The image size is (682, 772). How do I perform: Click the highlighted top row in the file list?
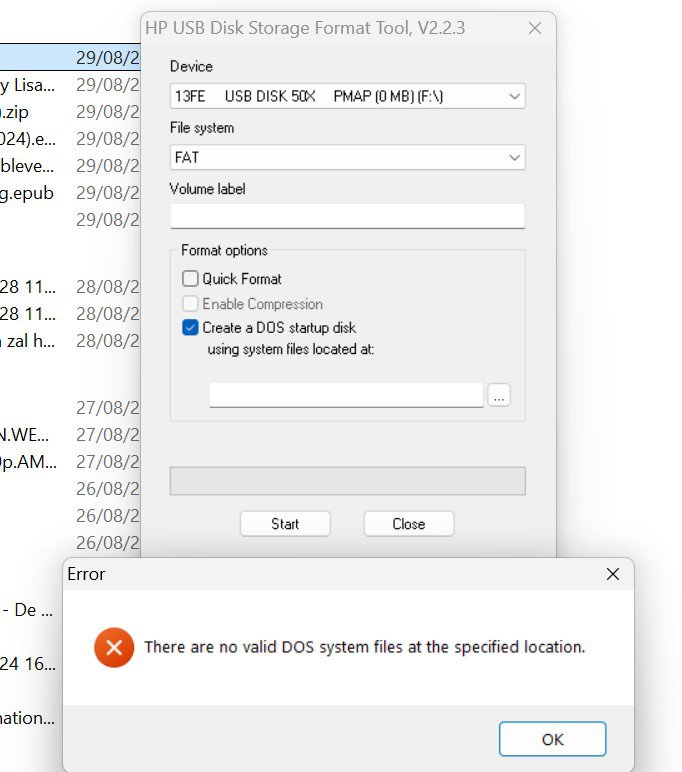coord(70,58)
